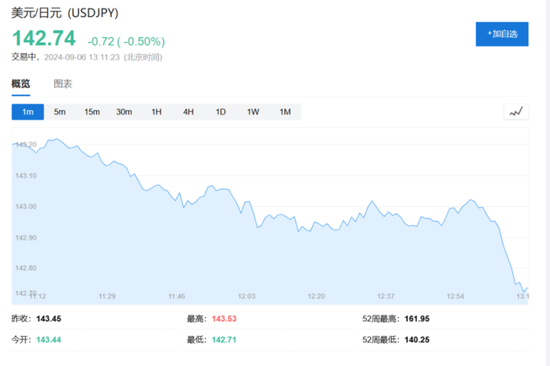
Task: Select the 1m timeframe
Action: pyautogui.click(x=28, y=112)
